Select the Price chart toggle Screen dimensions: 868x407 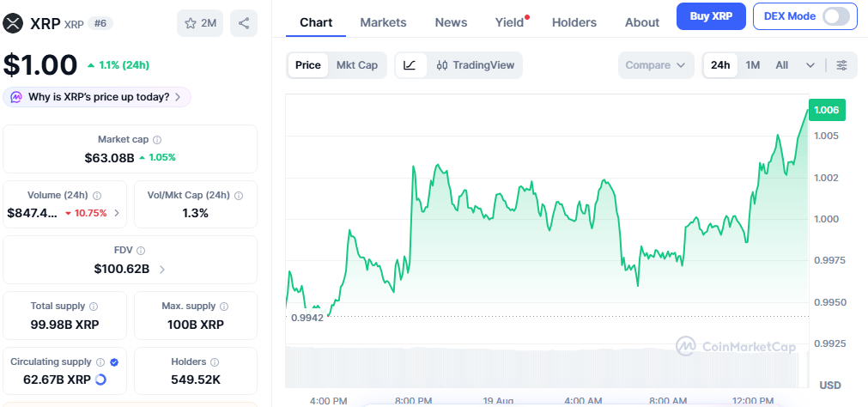(x=307, y=65)
